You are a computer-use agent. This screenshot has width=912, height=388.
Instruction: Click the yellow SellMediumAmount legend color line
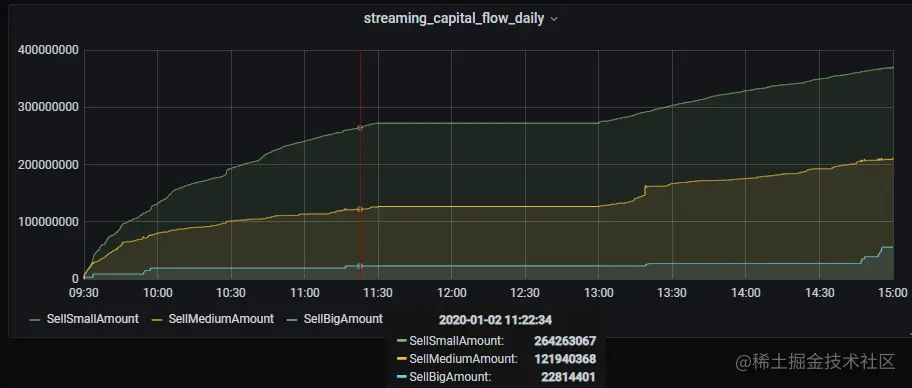click(x=156, y=319)
